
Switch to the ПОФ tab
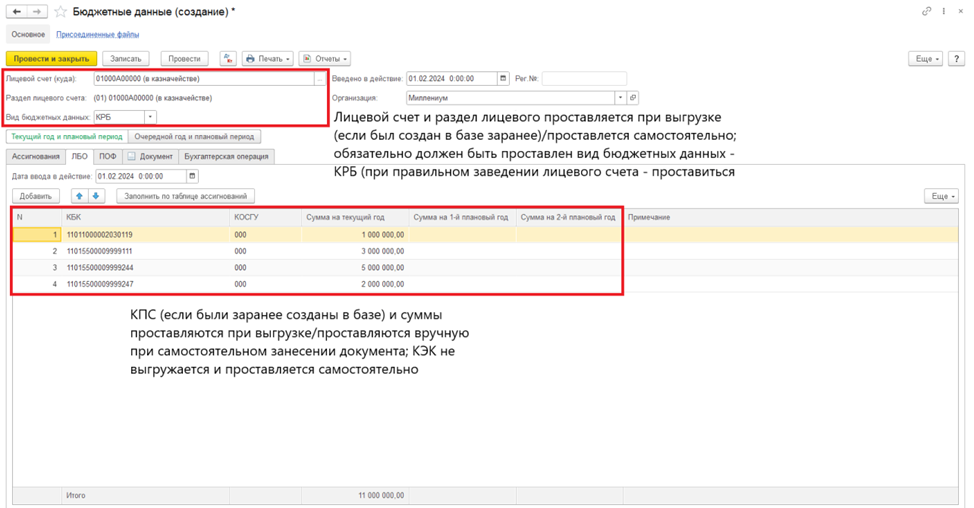coord(108,156)
